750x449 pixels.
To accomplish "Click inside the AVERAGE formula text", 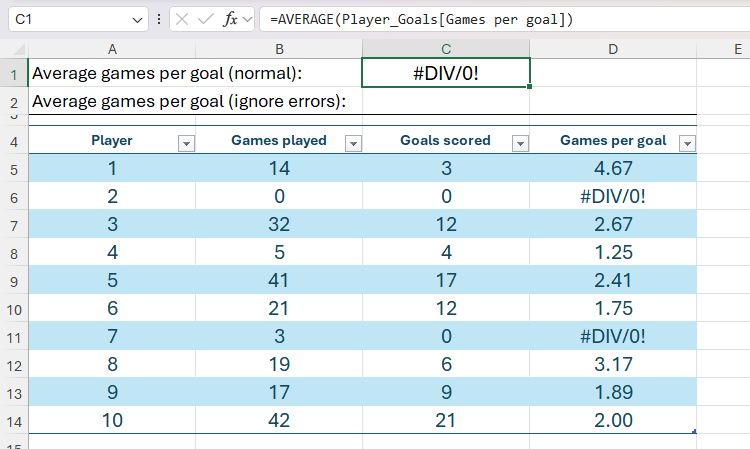I will pos(420,19).
